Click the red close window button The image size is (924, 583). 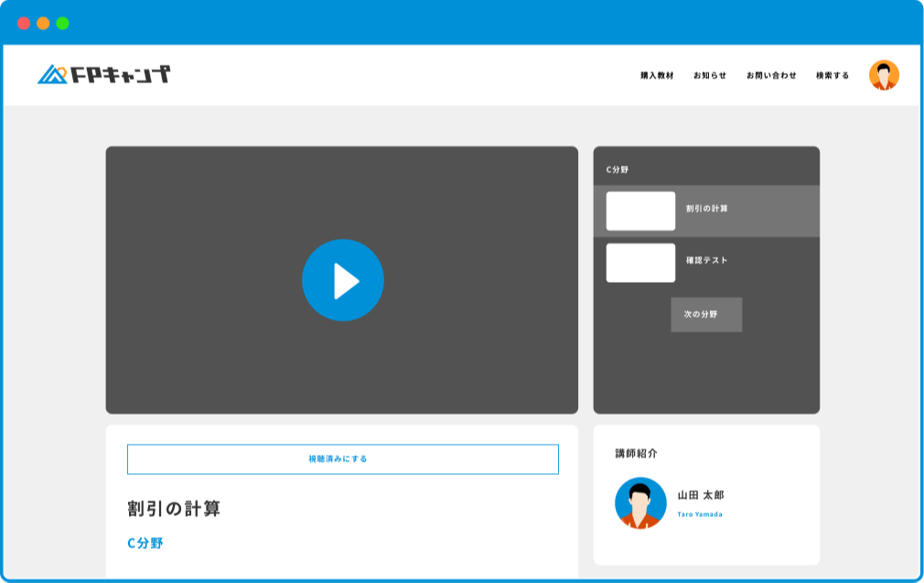click(x=24, y=23)
